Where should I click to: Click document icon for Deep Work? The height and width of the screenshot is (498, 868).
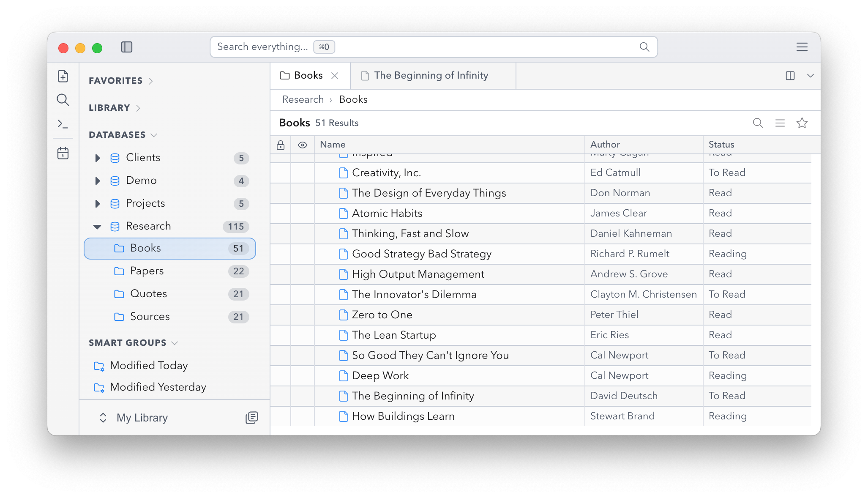coord(344,376)
